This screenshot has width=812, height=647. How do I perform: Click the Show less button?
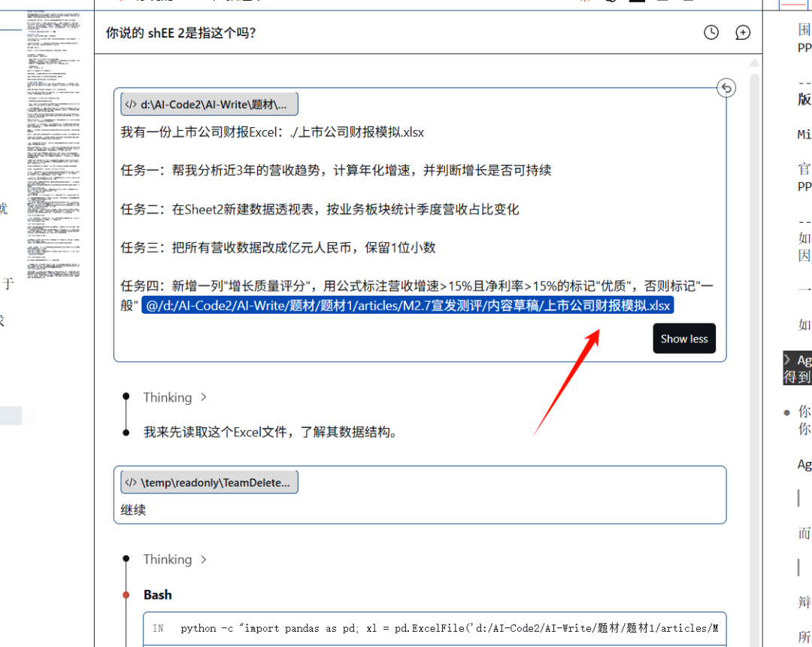coord(684,339)
